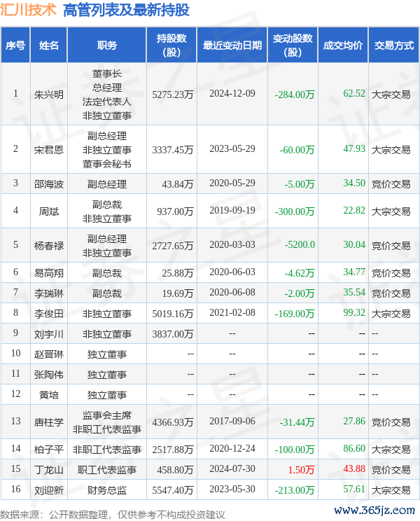
Task: Click the average price 47.93
Action: [354, 148]
